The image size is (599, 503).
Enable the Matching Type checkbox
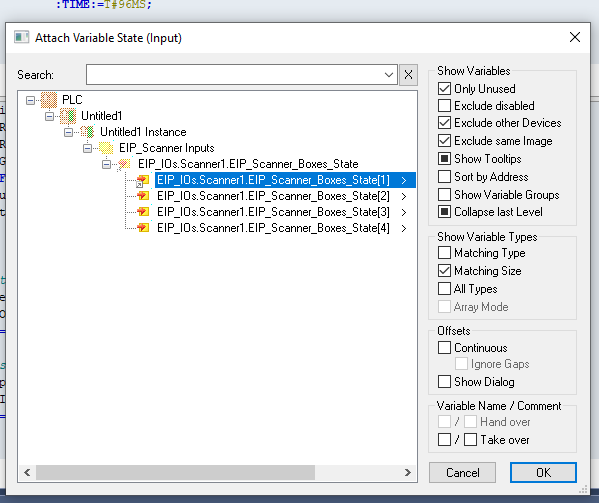(x=444, y=253)
